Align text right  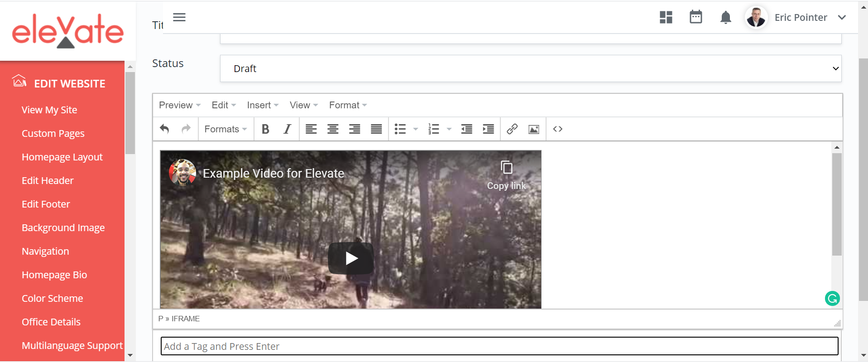(355, 129)
